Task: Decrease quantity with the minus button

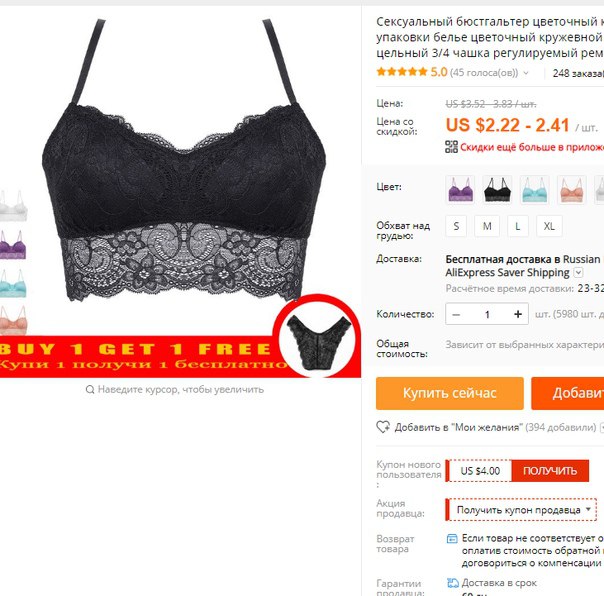Action: [x=456, y=314]
